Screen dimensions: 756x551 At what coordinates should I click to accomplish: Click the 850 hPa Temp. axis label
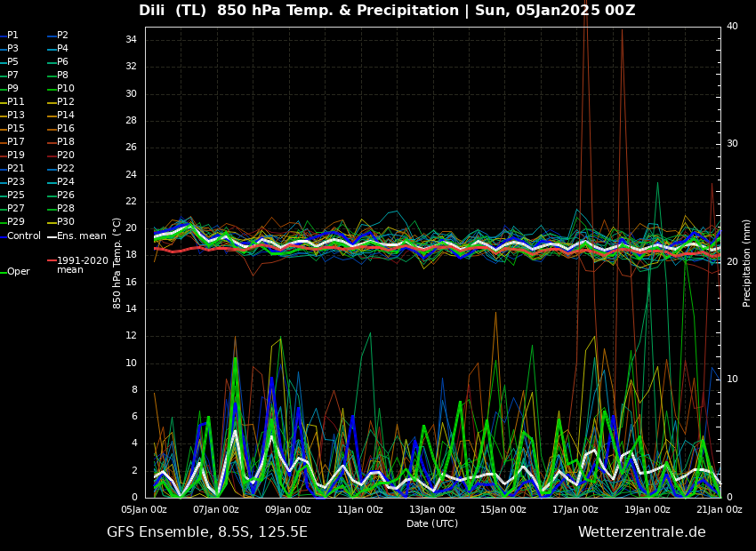coord(117,263)
